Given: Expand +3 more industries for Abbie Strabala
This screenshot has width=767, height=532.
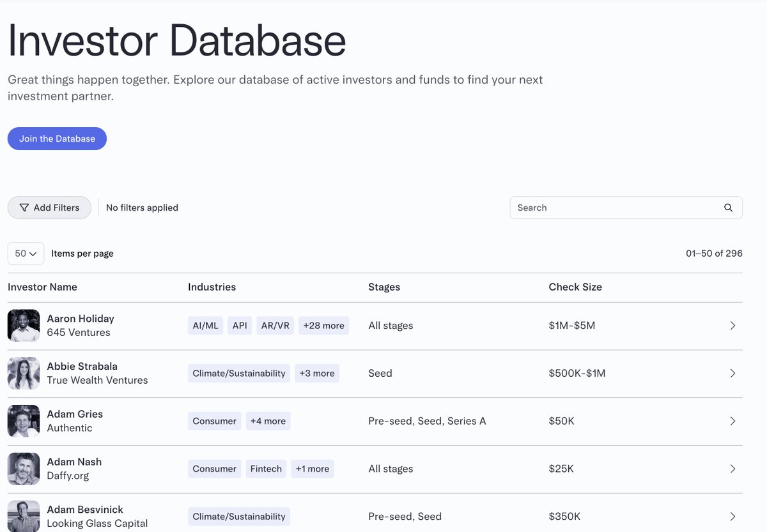Looking at the screenshot, I should [317, 374].
